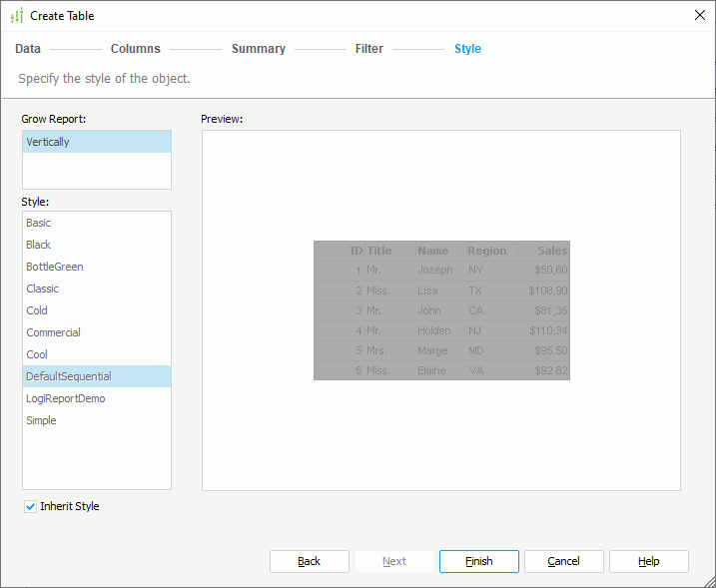
Task: Select Vertically in Grow Report list
Action: (97, 142)
